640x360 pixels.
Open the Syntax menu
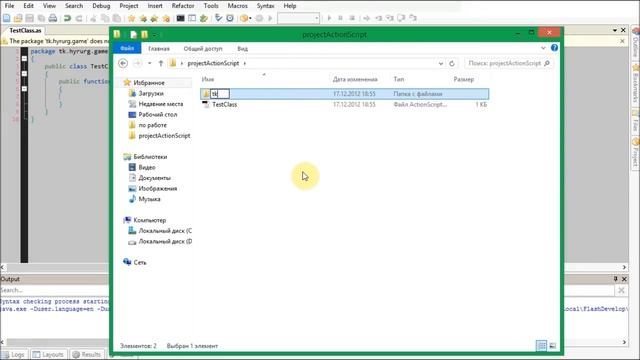[265, 6]
